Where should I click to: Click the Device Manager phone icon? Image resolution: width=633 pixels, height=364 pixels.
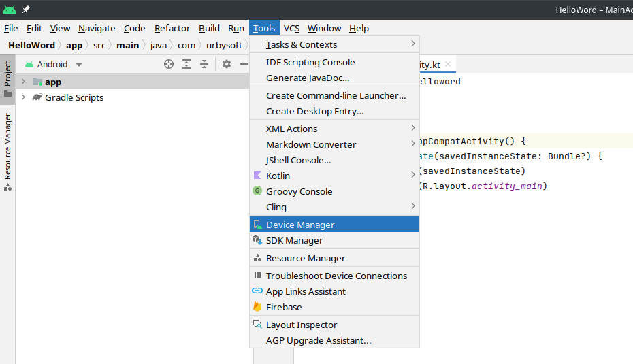point(257,225)
